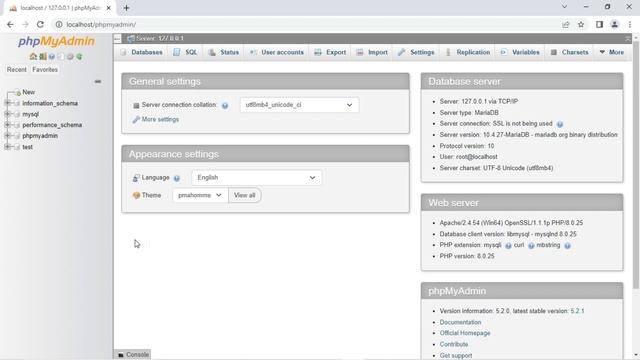Open the Charsets tab
Screen dimensions: 640x360
[x=569, y=52]
